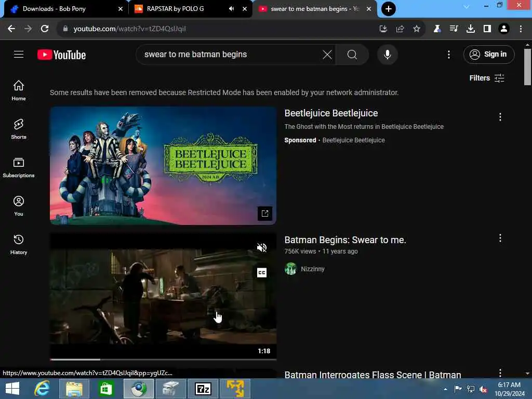Click the address bar URL youtube.com/watch
Viewport: 532px width, 399px height.
129,29
